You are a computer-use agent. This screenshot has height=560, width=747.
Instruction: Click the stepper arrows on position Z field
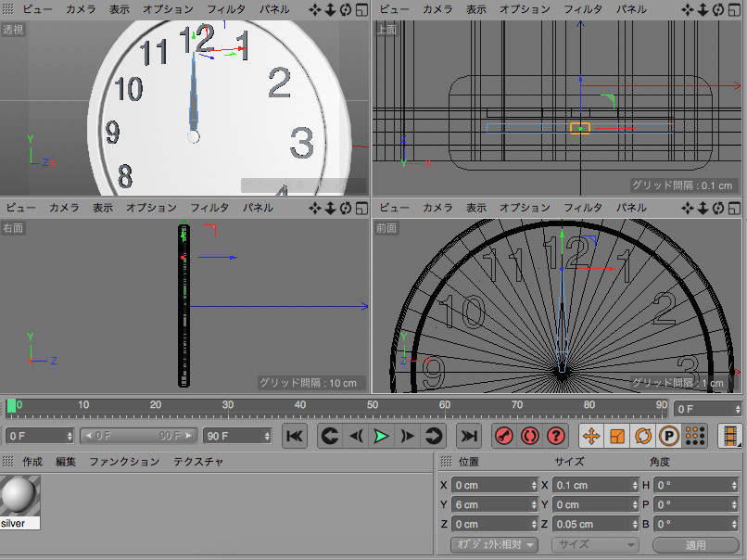534,524
